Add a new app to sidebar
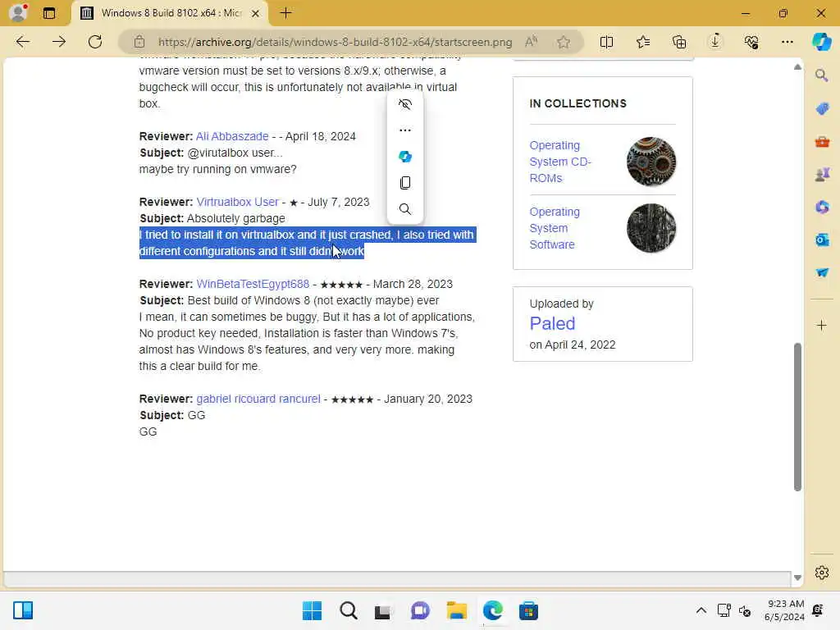The width and height of the screenshot is (840, 630). pos(822,325)
